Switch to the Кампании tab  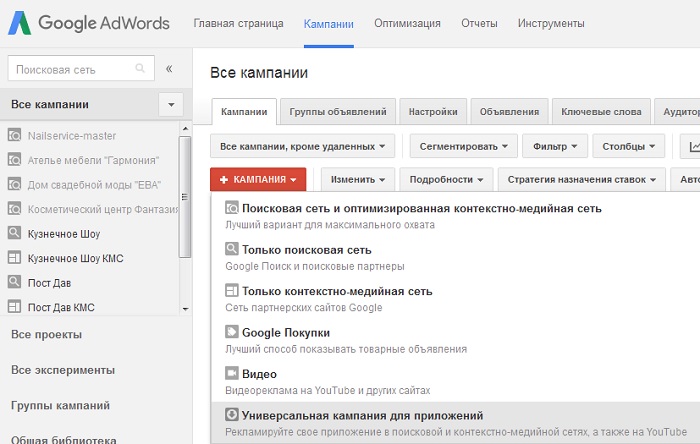pyautogui.click(x=244, y=112)
